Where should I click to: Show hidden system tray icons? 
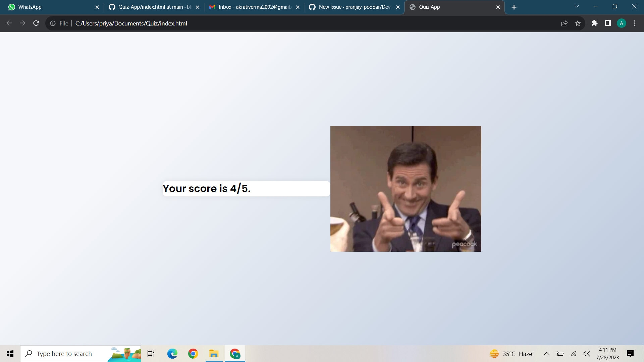pyautogui.click(x=546, y=354)
